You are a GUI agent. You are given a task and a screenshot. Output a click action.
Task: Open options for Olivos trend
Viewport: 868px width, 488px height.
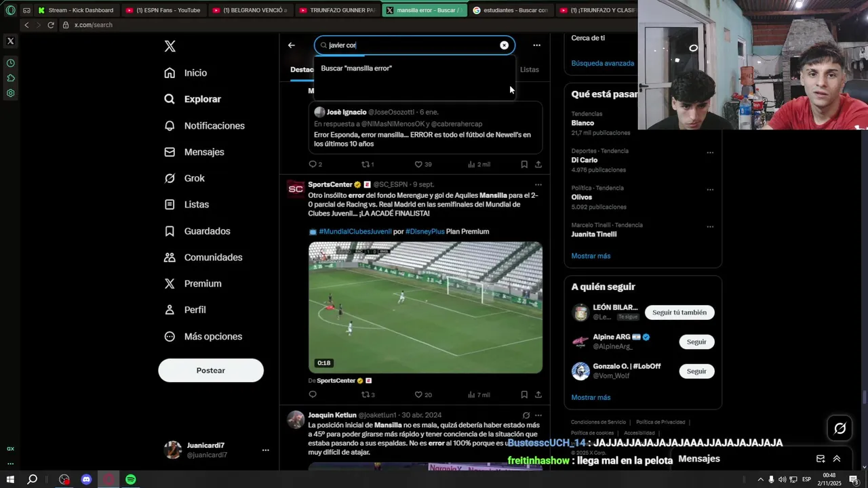[x=710, y=190]
